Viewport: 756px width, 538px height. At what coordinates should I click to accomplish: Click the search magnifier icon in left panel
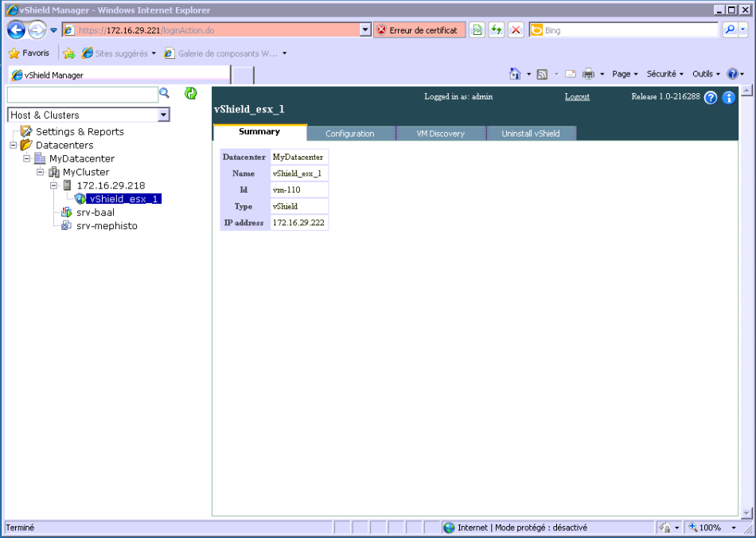tap(165, 94)
